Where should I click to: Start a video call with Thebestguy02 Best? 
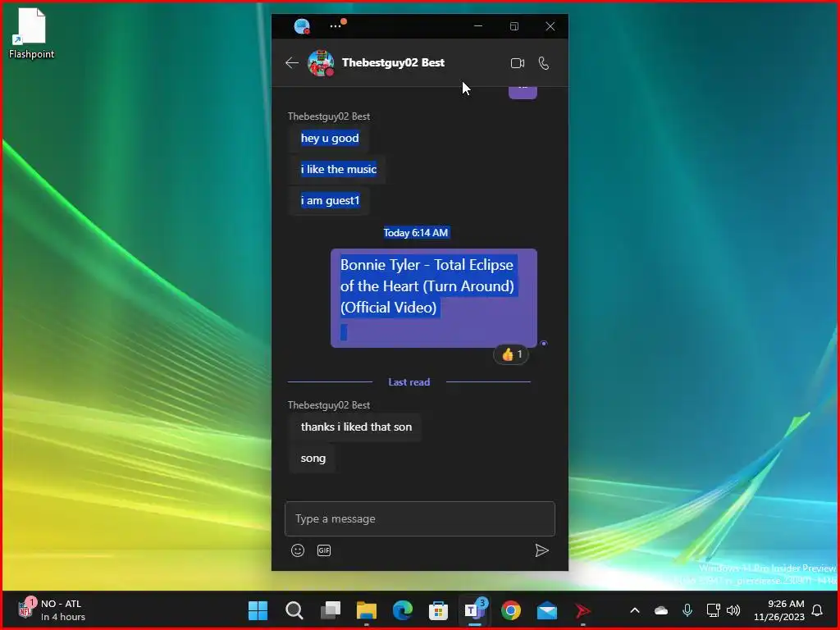pos(518,63)
